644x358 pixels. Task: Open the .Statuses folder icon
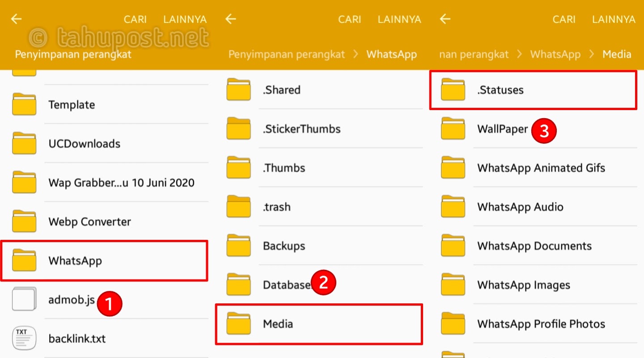(x=453, y=89)
